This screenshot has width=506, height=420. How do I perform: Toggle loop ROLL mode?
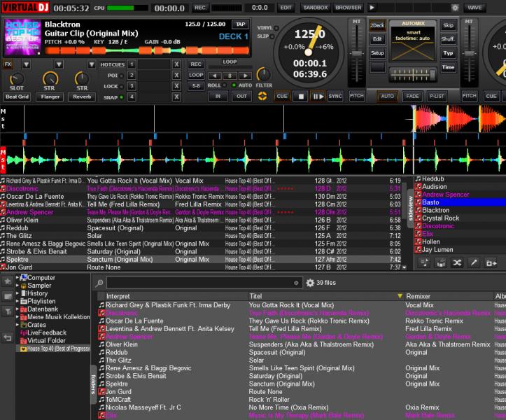[x=224, y=85]
